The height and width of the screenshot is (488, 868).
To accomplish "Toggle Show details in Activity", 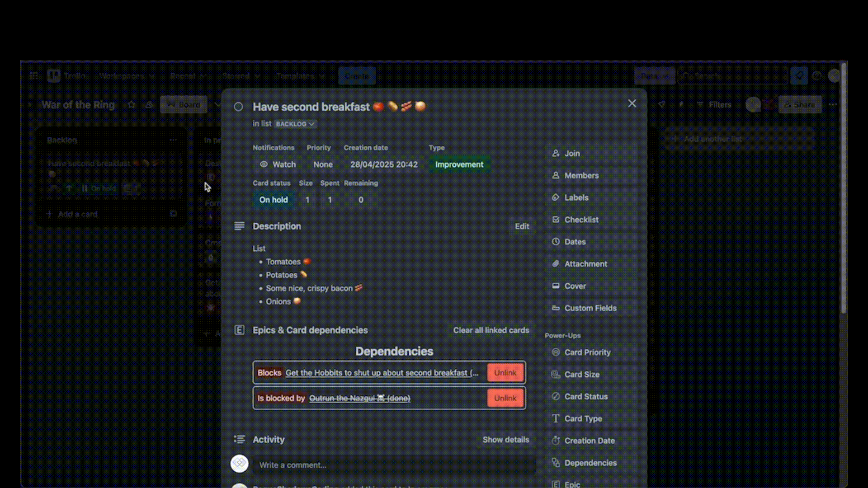I will 505,440.
